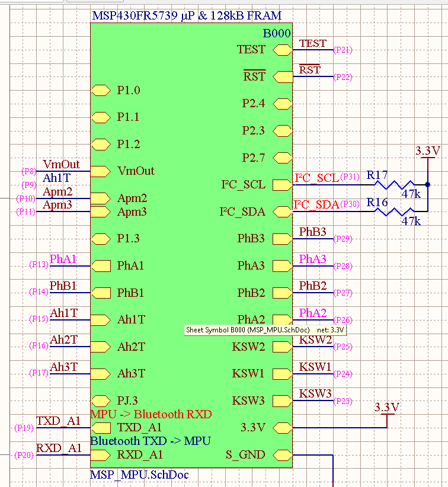Click the (P19) parameter label near TXD_A1

(24, 428)
